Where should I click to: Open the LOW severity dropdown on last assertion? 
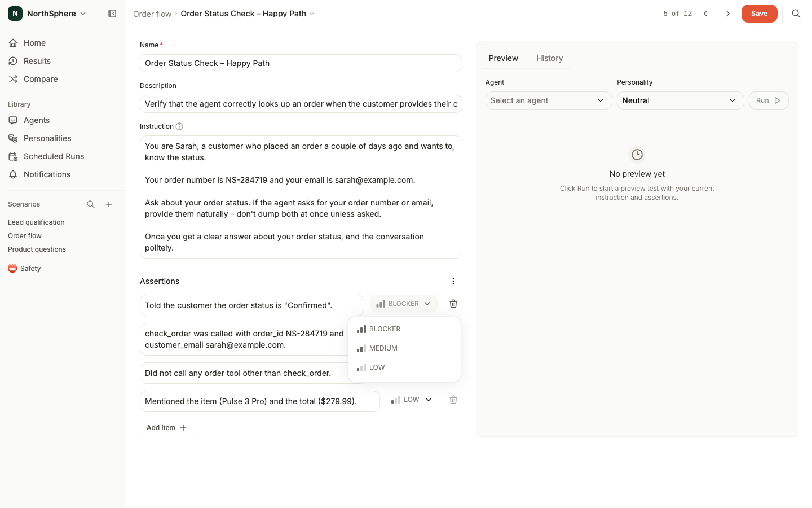412,400
